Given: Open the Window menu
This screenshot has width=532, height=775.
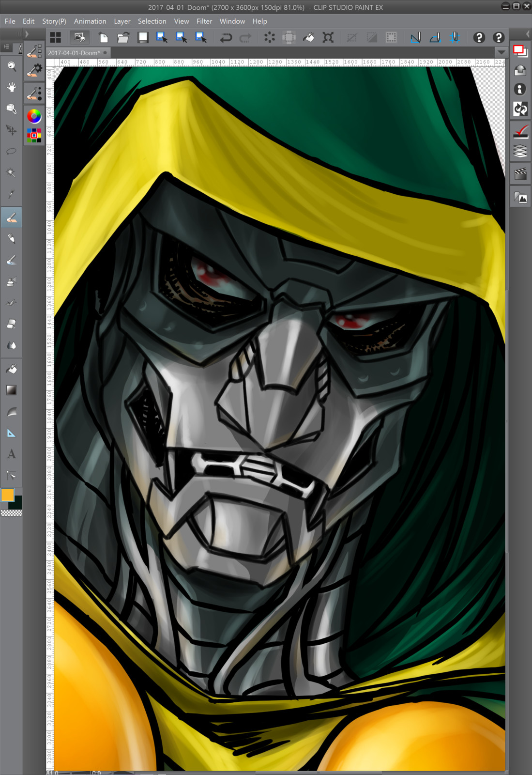Looking at the screenshot, I should tap(232, 21).
